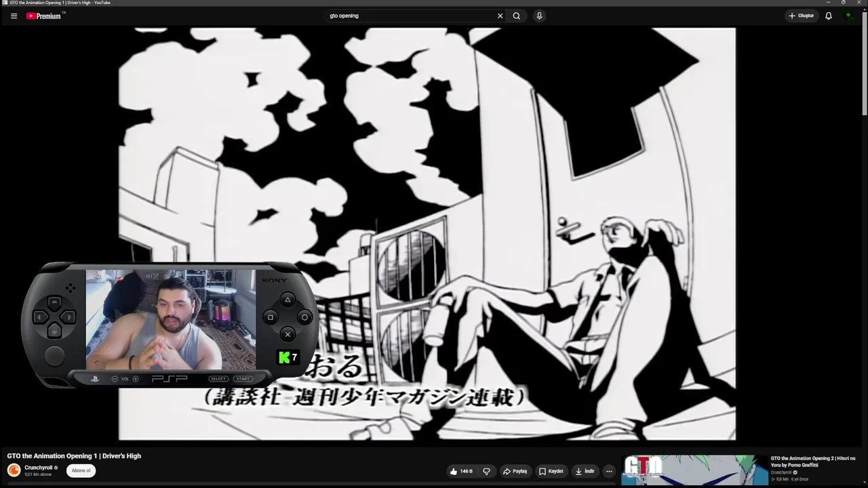Image resolution: width=868 pixels, height=488 pixels.
Task: Click the page's vertical scrollbar thumb
Action: pyautogui.click(x=865, y=62)
